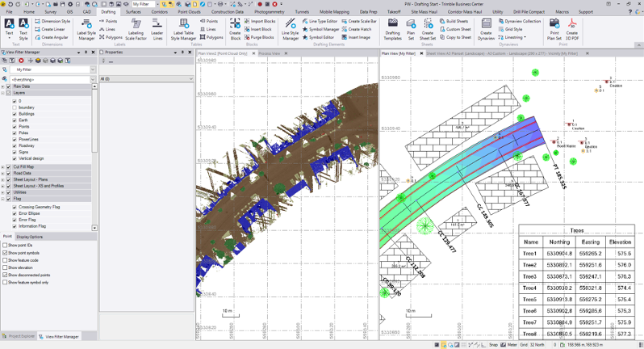
Task: Switch to the Project Explorer panel tab
Action: pyautogui.click(x=19, y=336)
